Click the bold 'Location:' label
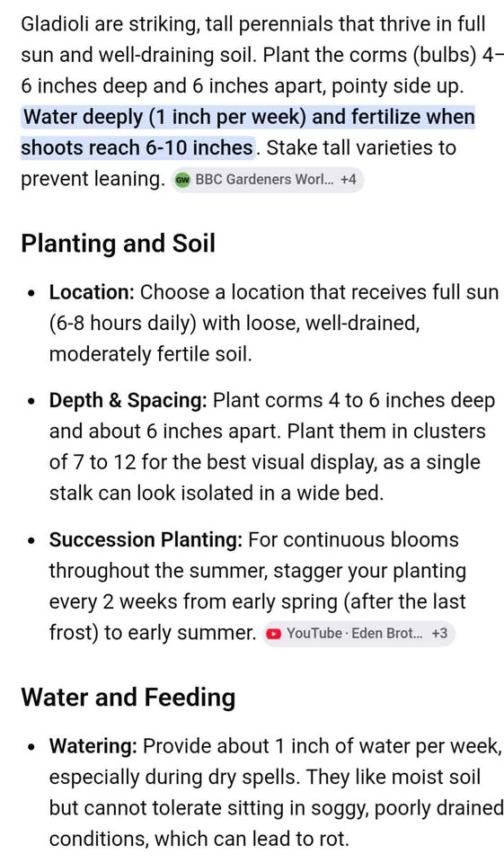The image size is (504, 863). click(92, 292)
